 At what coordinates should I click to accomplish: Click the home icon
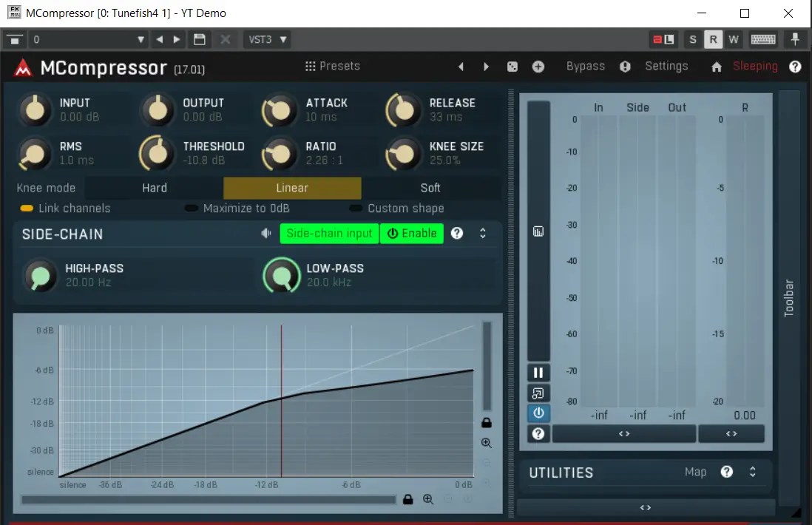tap(717, 67)
